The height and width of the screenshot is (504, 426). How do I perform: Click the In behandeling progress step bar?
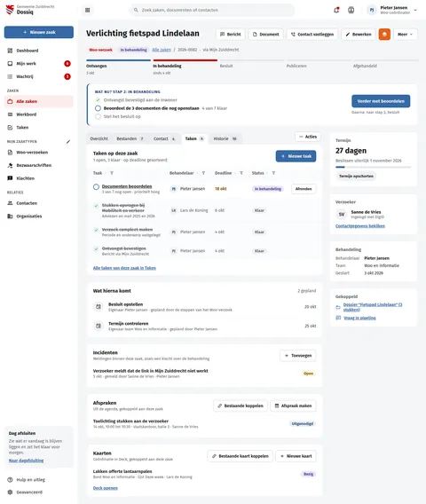(x=185, y=60)
